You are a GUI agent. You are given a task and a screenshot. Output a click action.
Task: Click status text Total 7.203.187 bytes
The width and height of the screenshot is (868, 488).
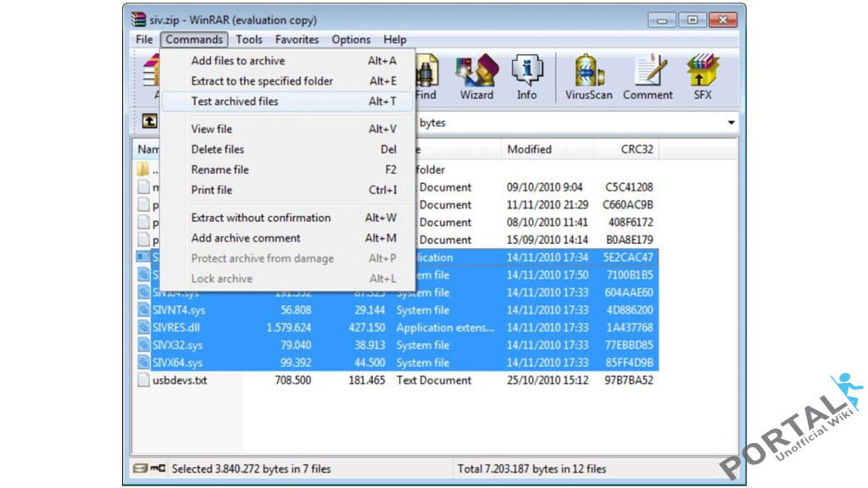point(531,469)
